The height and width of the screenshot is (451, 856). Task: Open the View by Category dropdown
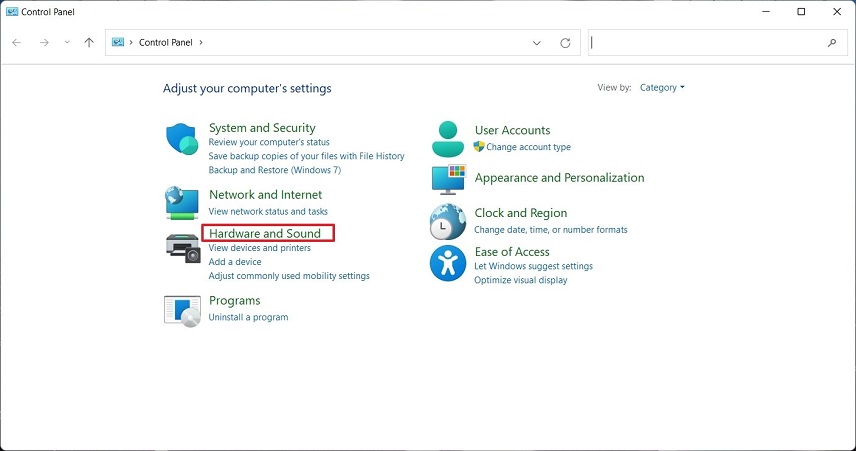tap(662, 87)
